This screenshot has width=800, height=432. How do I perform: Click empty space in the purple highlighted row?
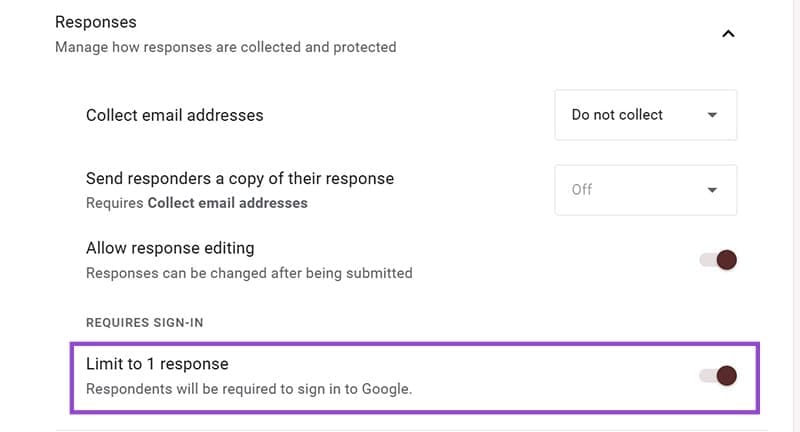pos(550,376)
